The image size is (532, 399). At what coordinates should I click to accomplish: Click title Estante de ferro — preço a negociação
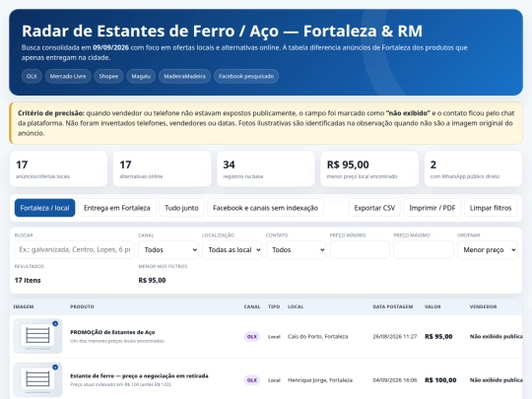coord(139,376)
